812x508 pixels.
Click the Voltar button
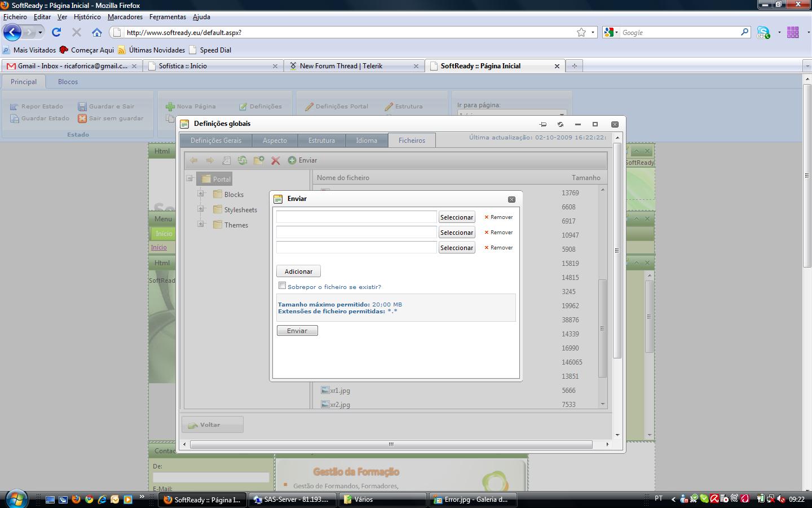213,424
